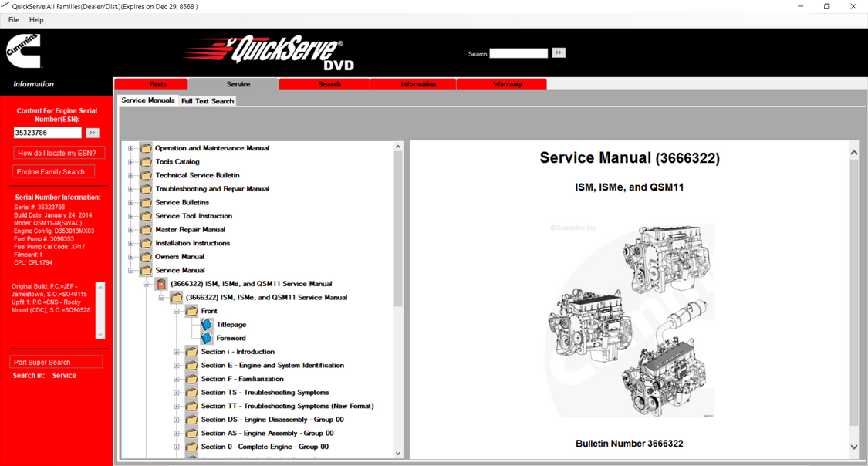Viewport: 868px width, 466px height.
Task: Expand the Operation and Maintenance Manual node
Action: [x=130, y=147]
